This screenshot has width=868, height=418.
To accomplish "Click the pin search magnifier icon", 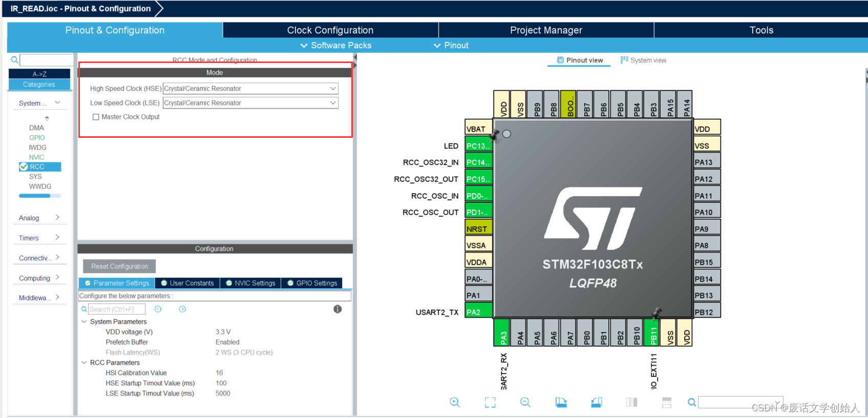I will pos(692,403).
